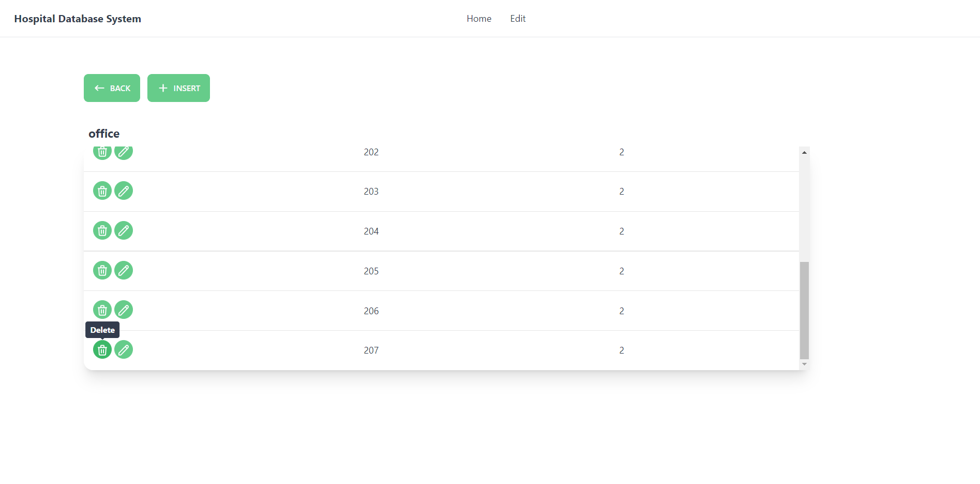
Task: Delete the office row 205
Action: pyautogui.click(x=102, y=270)
